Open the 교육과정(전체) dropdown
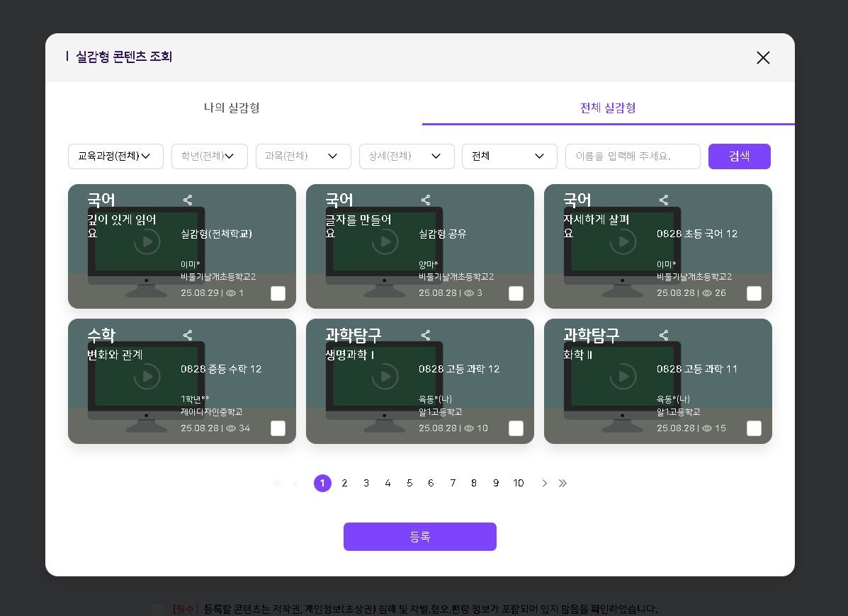The image size is (848, 616). [115, 156]
